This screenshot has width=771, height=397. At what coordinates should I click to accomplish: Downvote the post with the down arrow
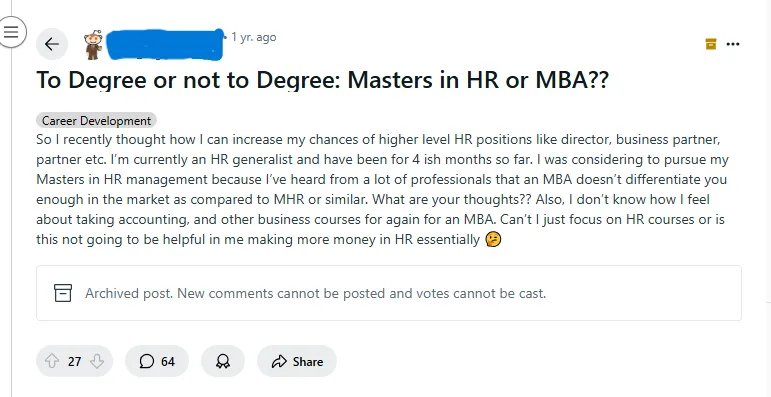(97, 362)
